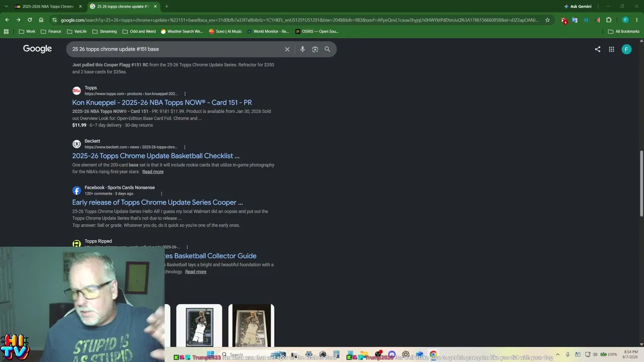Screen dimensions: 644x362
Task: Open the OSIRIS bookmark
Action: click(x=316, y=31)
